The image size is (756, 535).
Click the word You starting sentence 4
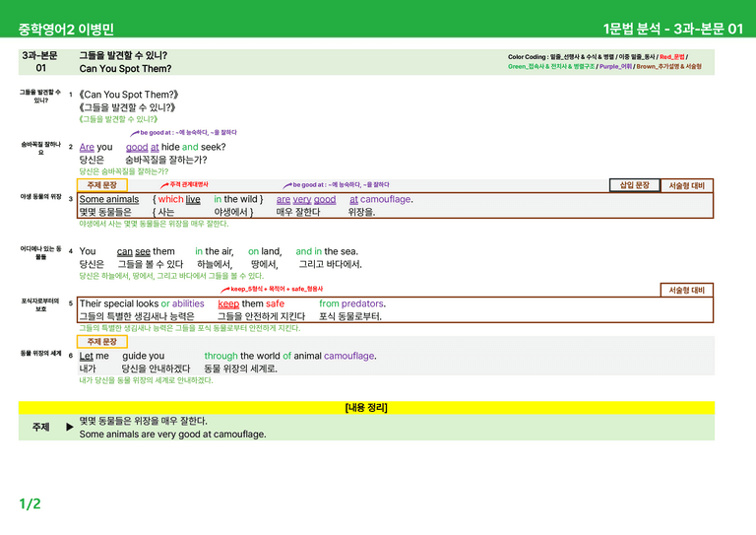coord(88,251)
